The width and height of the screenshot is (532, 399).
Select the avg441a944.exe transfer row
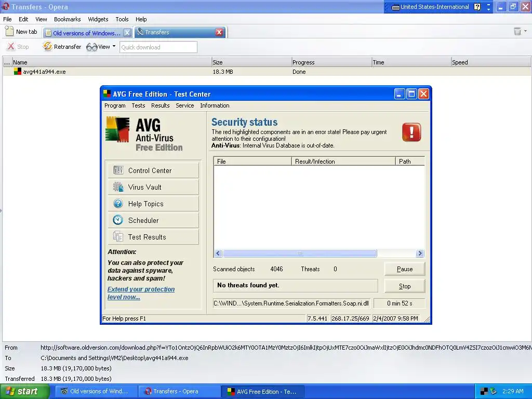[x=267, y=72]
